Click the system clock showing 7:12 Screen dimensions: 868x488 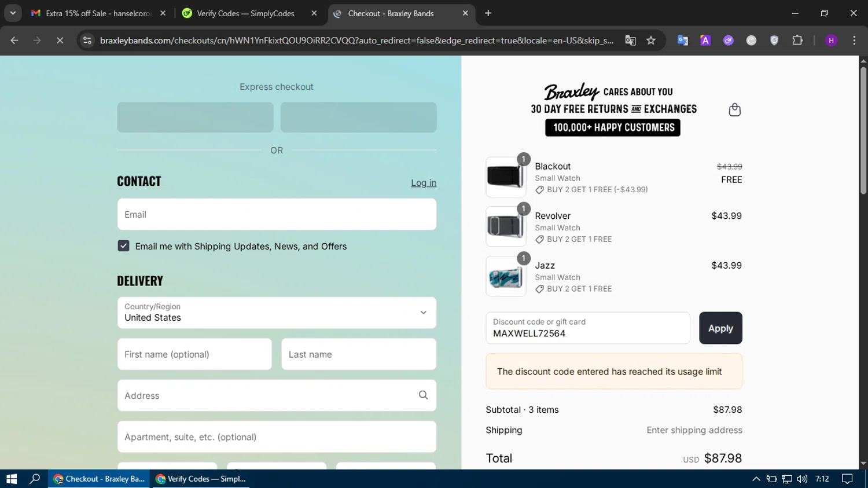(822, 479)
